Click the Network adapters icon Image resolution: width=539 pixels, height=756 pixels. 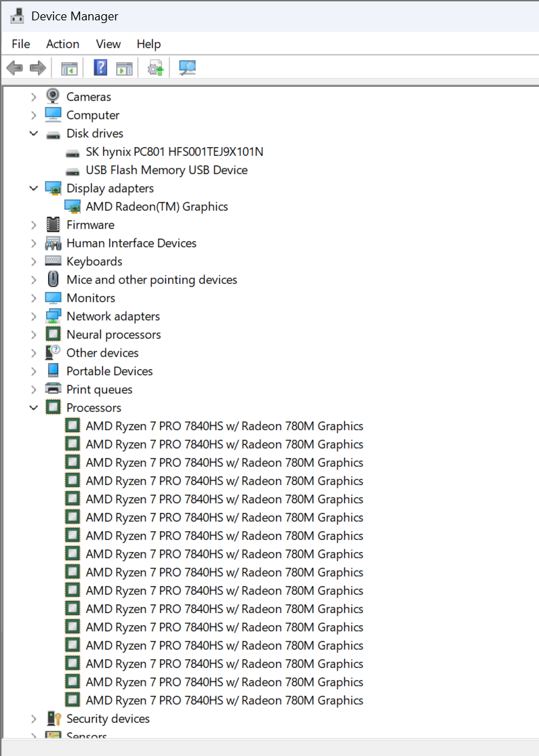click(53, 316)
